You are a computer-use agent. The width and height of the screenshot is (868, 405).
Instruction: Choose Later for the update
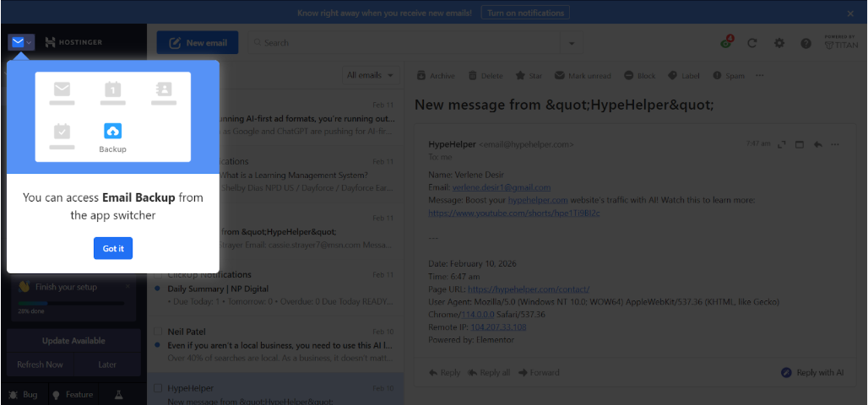(x=107, y=364)
